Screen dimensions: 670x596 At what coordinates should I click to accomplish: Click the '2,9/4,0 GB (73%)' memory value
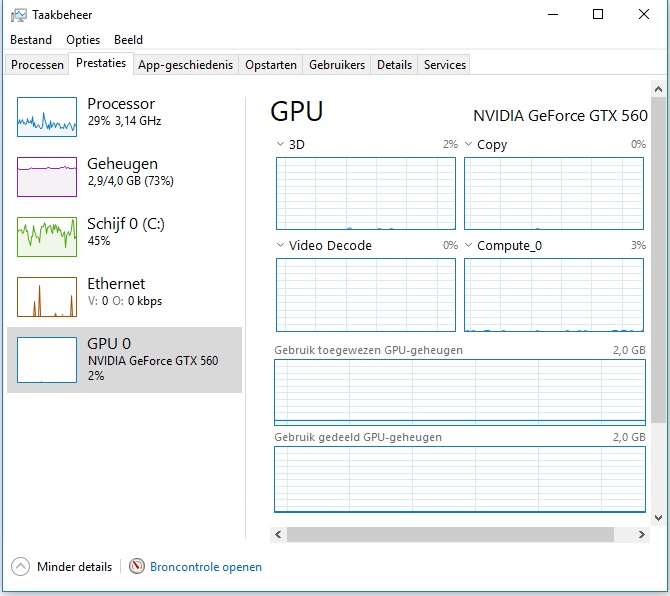[x=130, y=181]
